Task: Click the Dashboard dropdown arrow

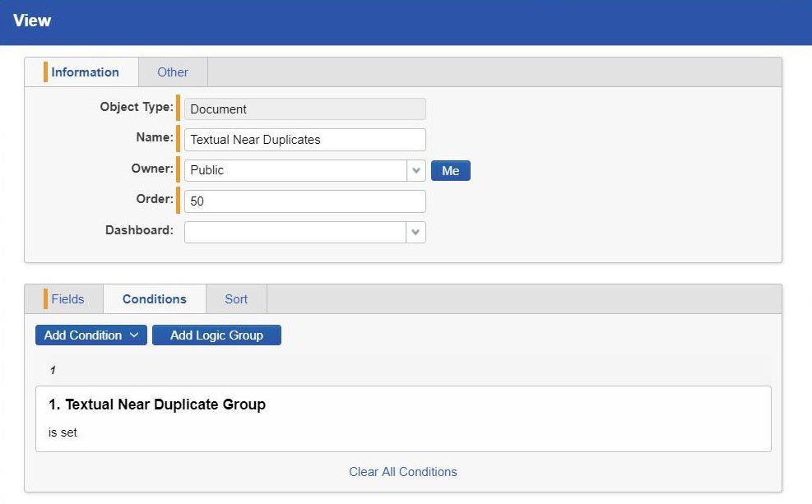Action: pos(415,232)
